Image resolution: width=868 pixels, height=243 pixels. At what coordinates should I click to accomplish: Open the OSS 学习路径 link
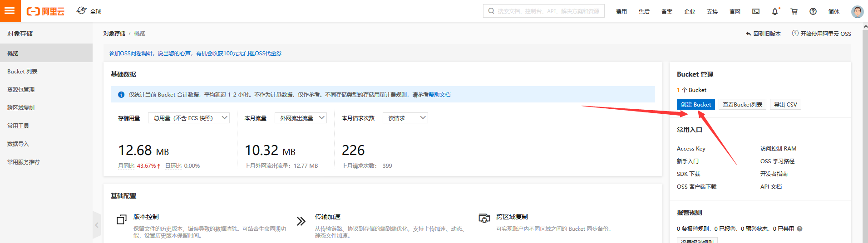click(778, 161)
